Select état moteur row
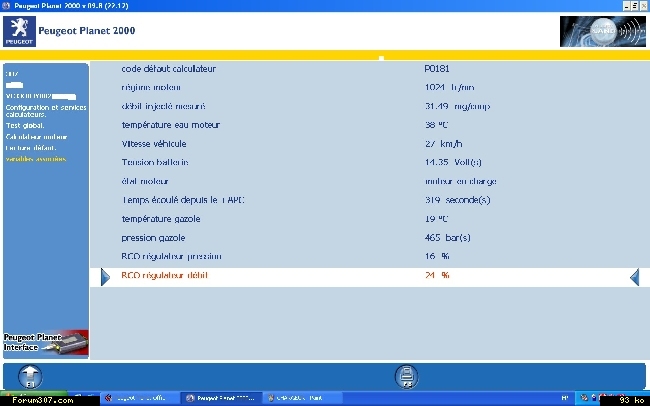 click(145, 181)
